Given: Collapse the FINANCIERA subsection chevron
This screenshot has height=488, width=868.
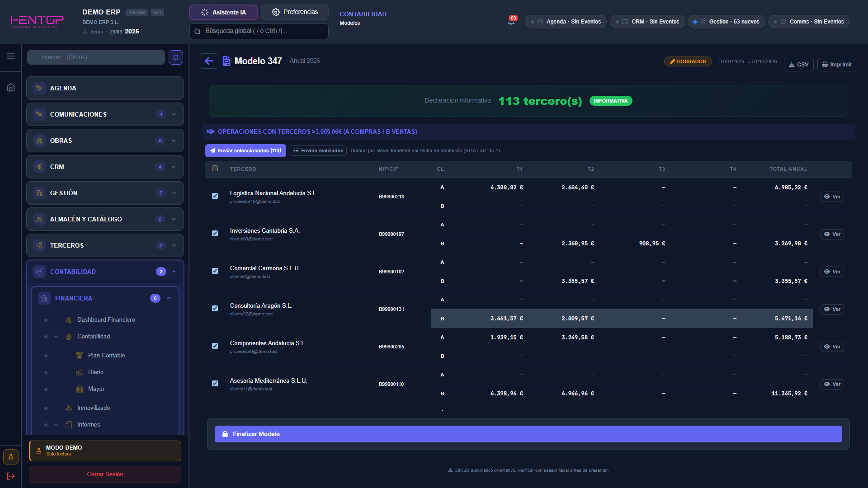Looking at the screenshot, I should point(169,298).
